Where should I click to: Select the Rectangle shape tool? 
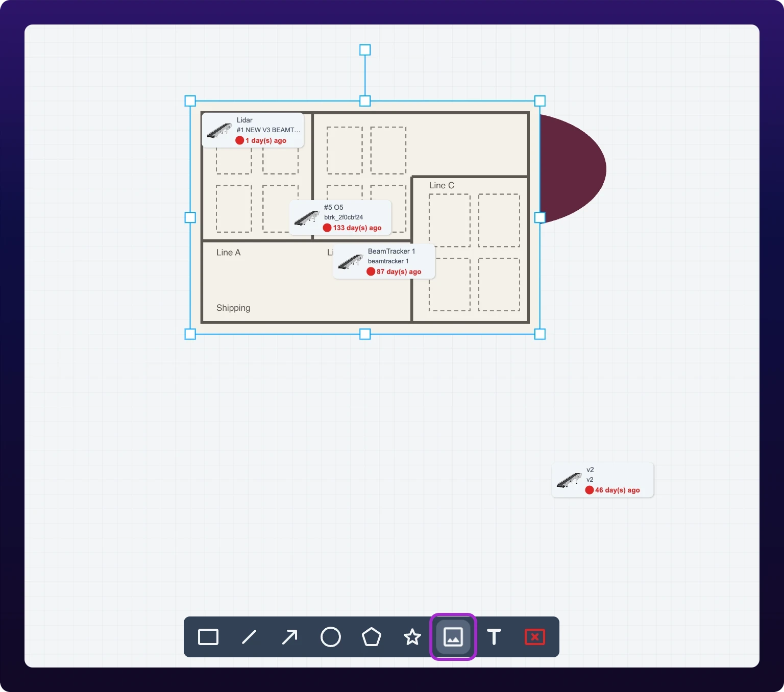[x=208, y=637]
